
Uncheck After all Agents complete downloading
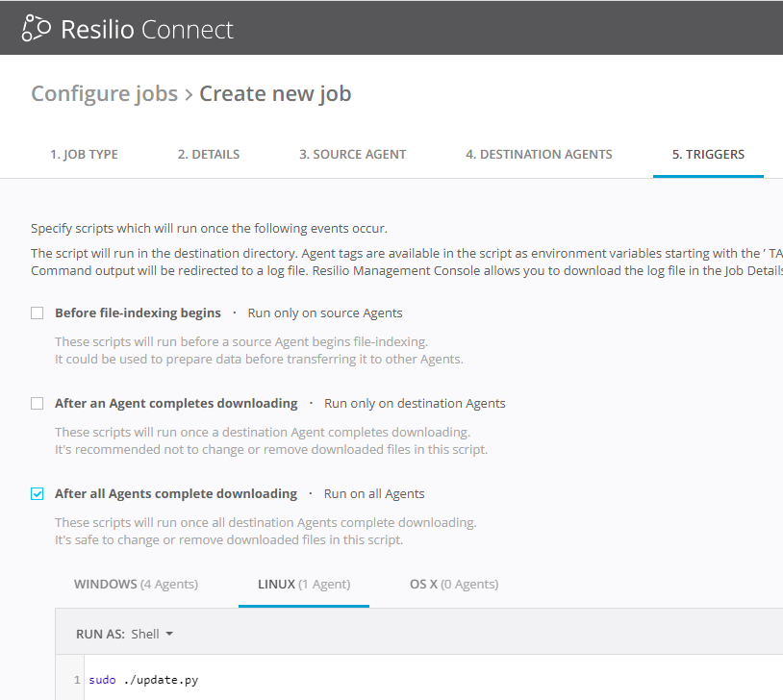tap(38, 493)
